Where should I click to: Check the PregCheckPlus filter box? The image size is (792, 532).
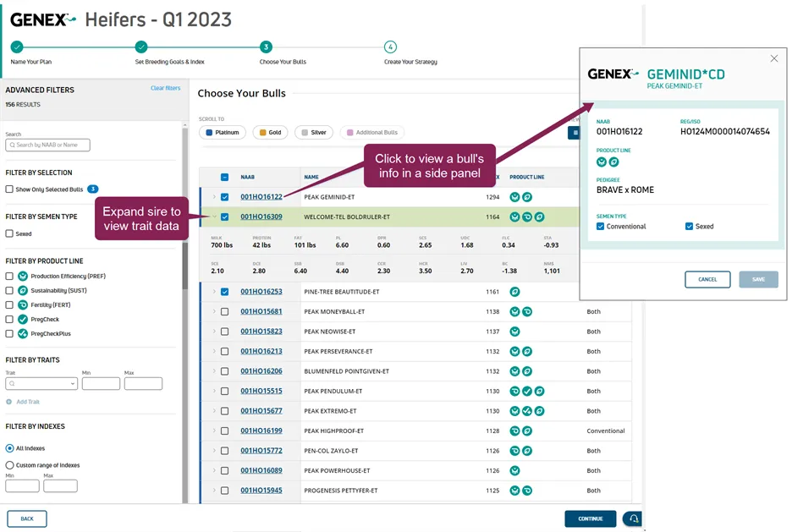point(9,333)
